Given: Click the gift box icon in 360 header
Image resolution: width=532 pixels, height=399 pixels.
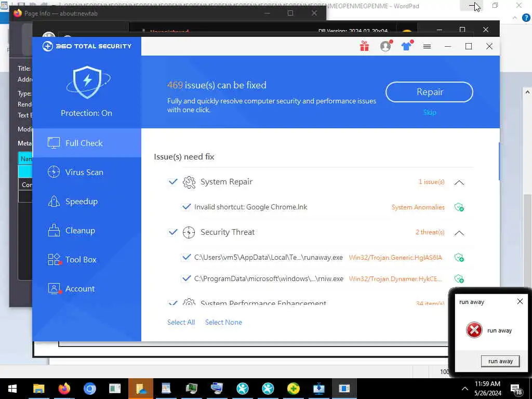Looking at the screenshot, I should pyautogui.click(x=364, y=46).
